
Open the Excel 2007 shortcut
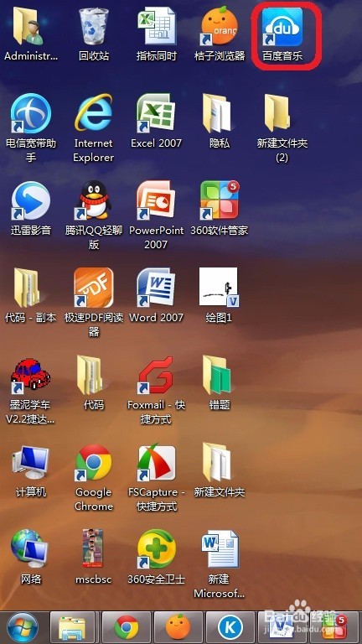point(156,113)
